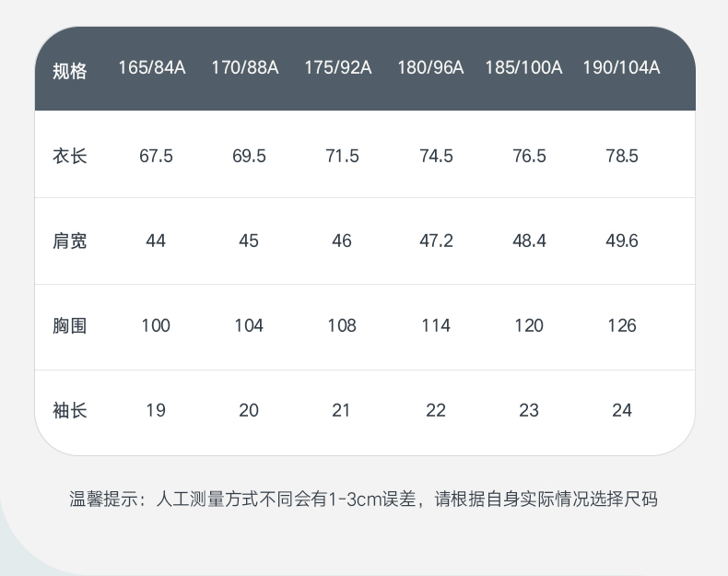Click the 108 chest measurement cell
This screenshot has width=728, height=576.
pos(342,325)
